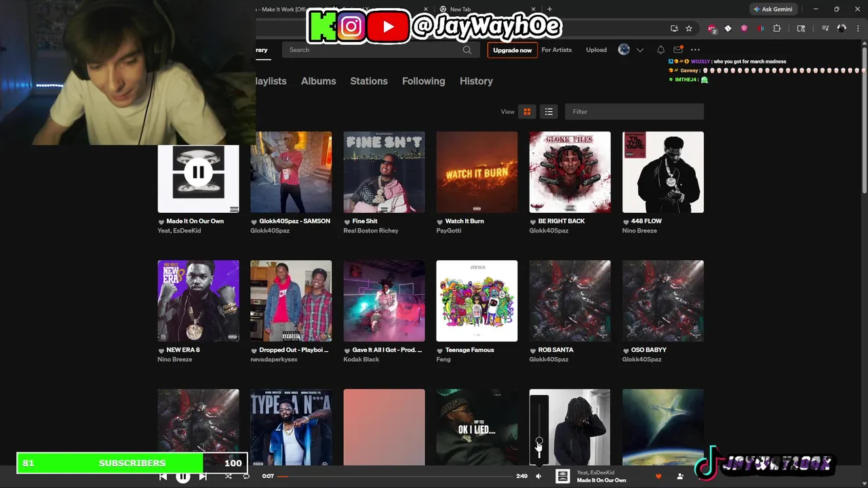Open the Fine Shit album cover
868x488 pixels.
384,172
